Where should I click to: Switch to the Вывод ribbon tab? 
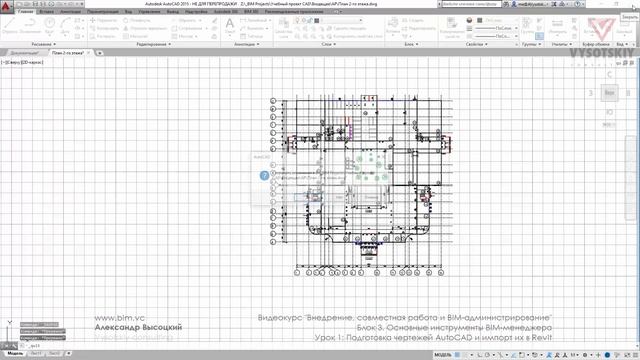pyautogui.click(x=173, y=12)
